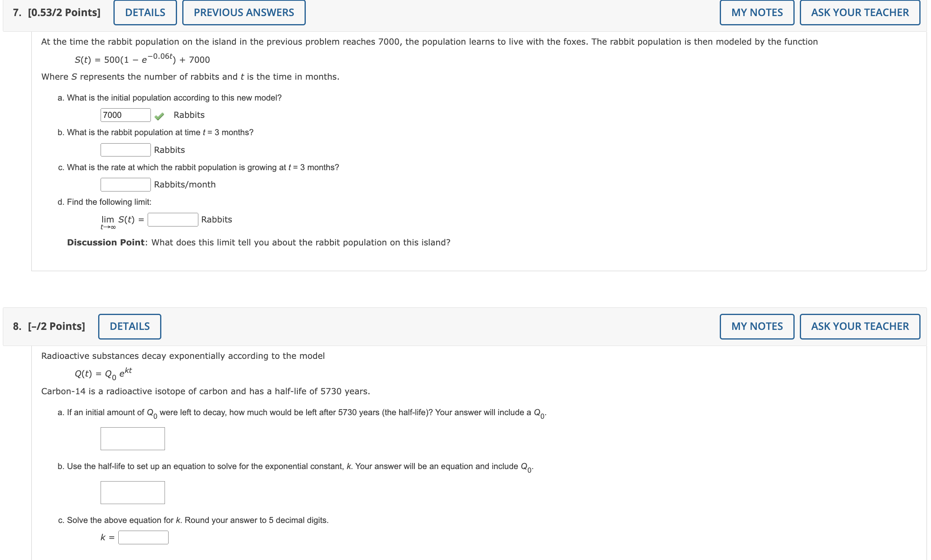Select the answer box containing 7000

tap(125, 115)
